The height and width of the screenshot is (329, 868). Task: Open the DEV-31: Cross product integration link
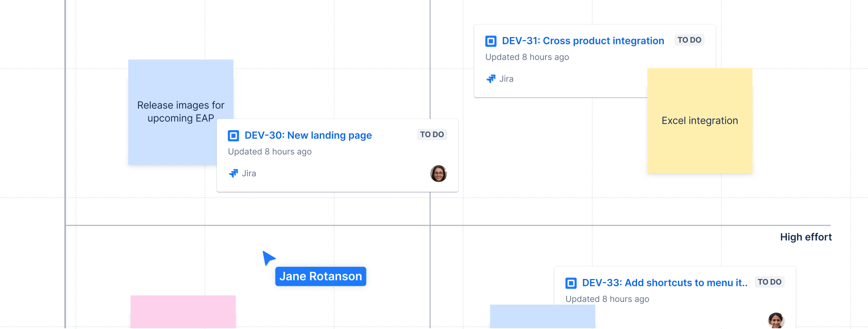point(582,41)
